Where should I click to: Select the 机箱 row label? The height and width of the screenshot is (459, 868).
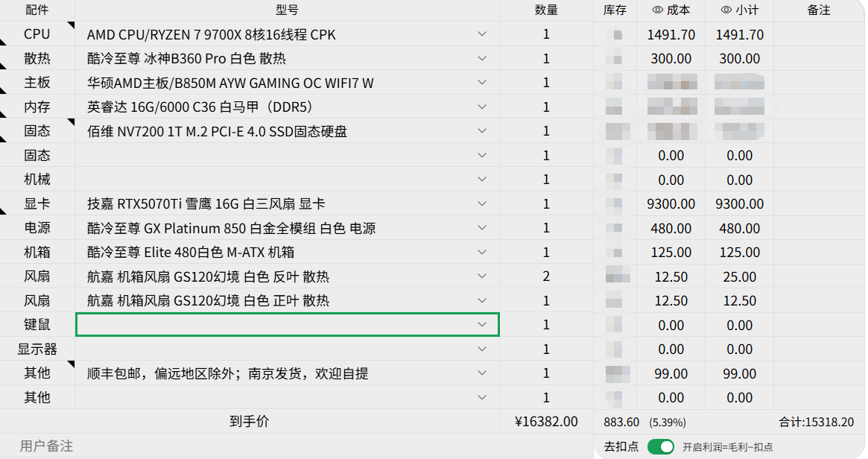pyautogui.click(x=37, y=252)
